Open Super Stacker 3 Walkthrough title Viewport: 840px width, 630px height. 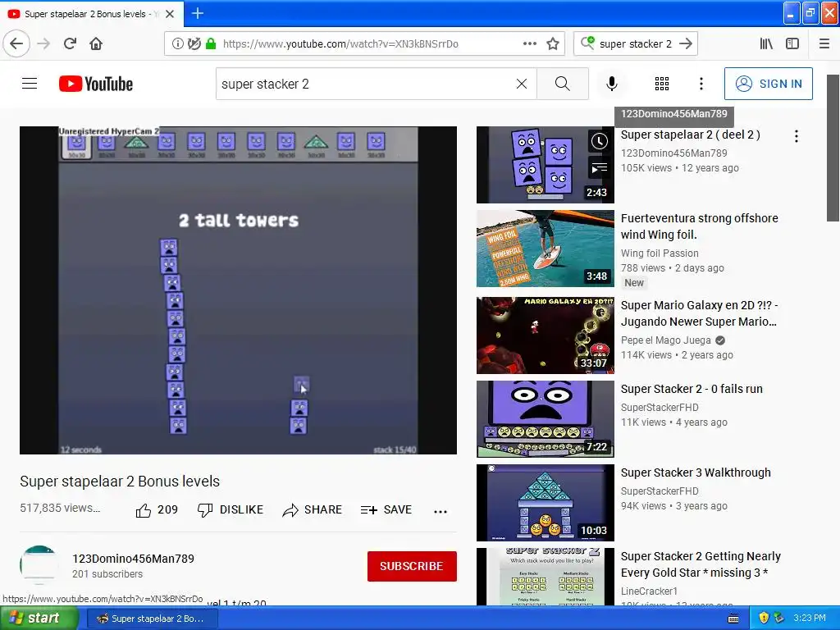click(696, 472)
